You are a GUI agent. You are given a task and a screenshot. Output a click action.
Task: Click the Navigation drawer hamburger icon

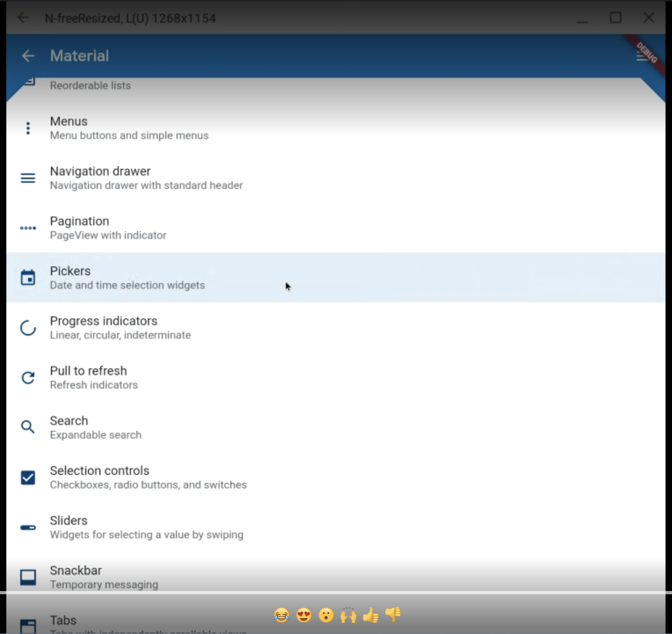[x=27, y=178]
